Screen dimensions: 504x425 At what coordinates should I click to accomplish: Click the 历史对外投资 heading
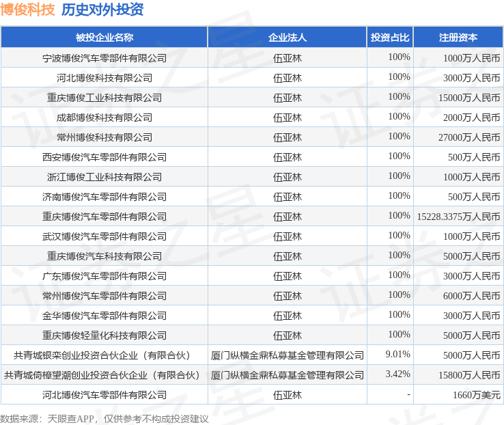point(102,10)
